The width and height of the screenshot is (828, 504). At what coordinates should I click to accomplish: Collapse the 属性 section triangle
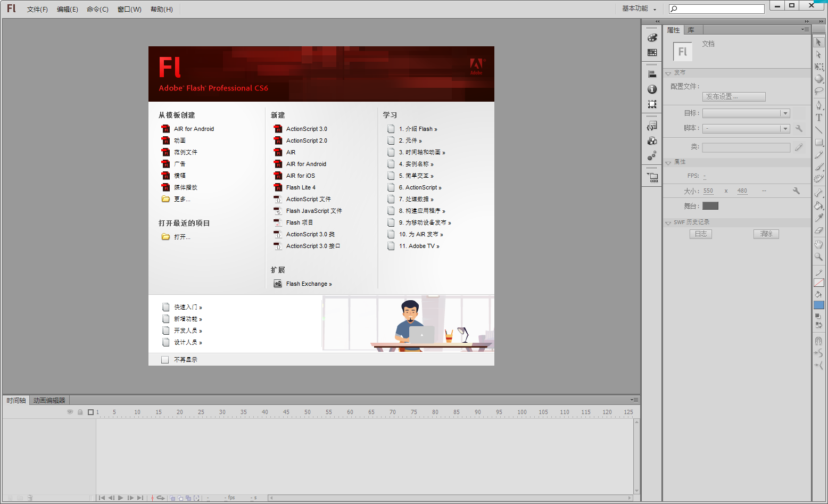[668, 162]
